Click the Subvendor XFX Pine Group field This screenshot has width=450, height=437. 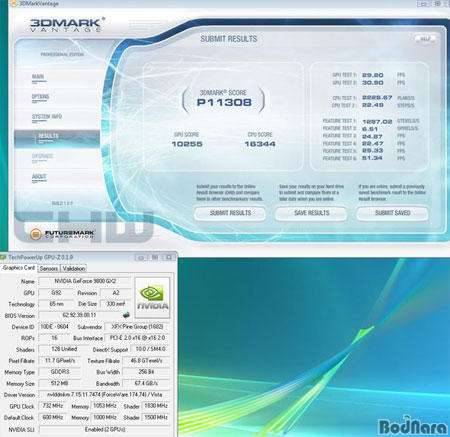137,327
